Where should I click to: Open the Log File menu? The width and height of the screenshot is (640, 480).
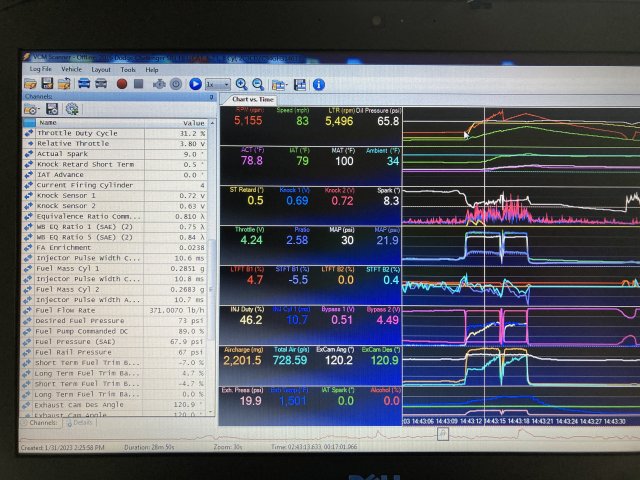(x=40, y=69)
